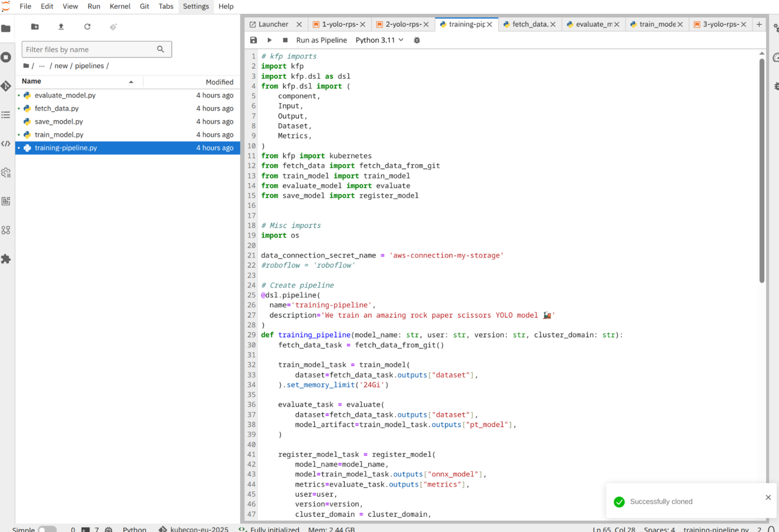779x532 pixels.
Task: Click the Git clone icon
Action: 113,27
